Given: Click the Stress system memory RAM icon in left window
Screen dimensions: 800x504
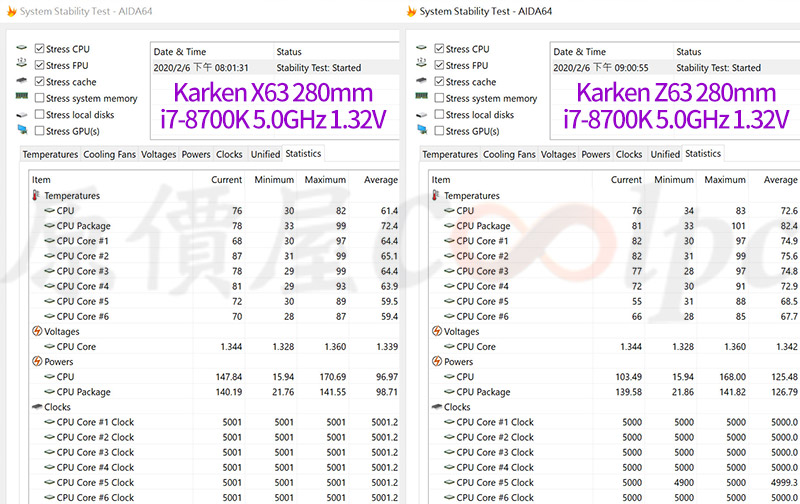Looking at the screenshot, I should pyautogui.click(x=21, y=98).
